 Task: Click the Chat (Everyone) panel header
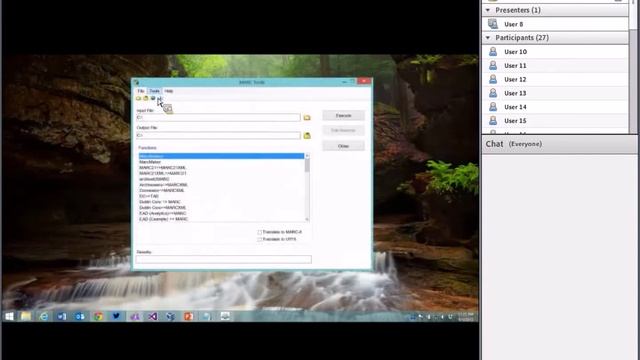[559, 144]
